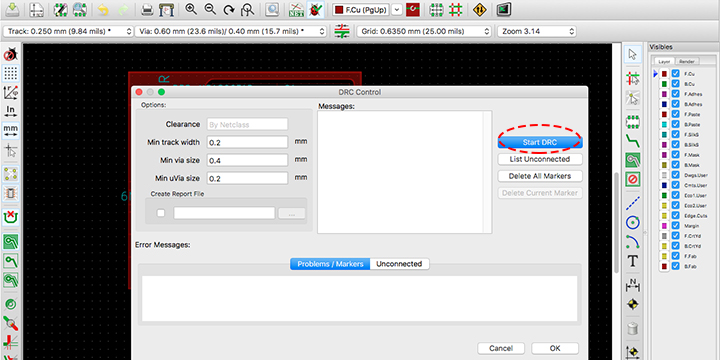Enable Create Report File checkbox
The height and width of the screenshot is (360, 720).
161,213
